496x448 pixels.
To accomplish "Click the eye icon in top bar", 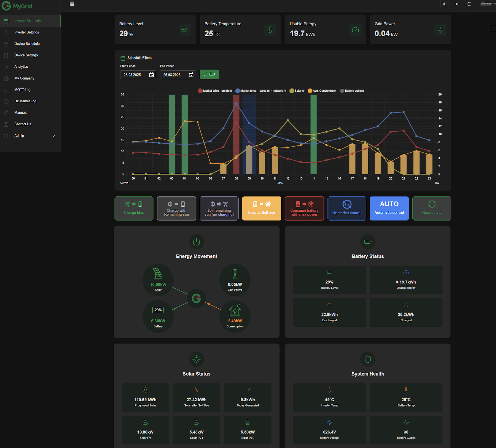I will click(x=445, y=4).
